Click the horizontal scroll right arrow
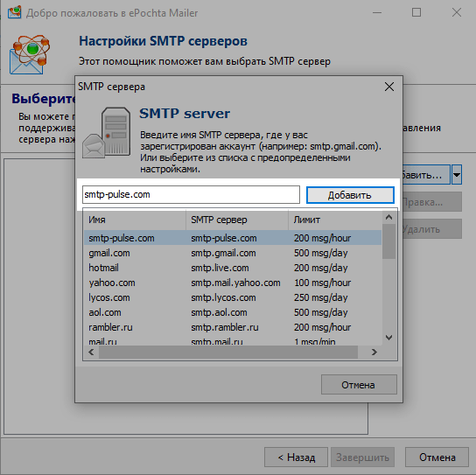Image resolution: width=476 pixels, height=475 pixels. tap(374, 352)
